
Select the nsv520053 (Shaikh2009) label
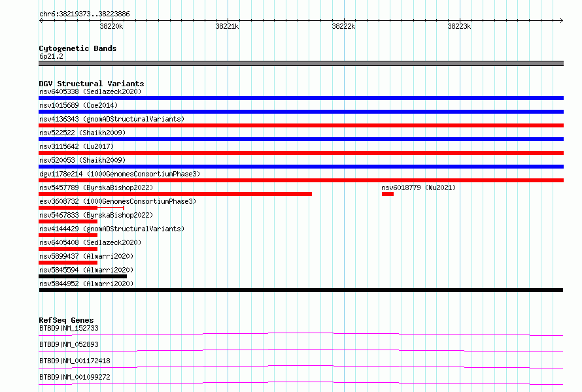pos(82,160)
